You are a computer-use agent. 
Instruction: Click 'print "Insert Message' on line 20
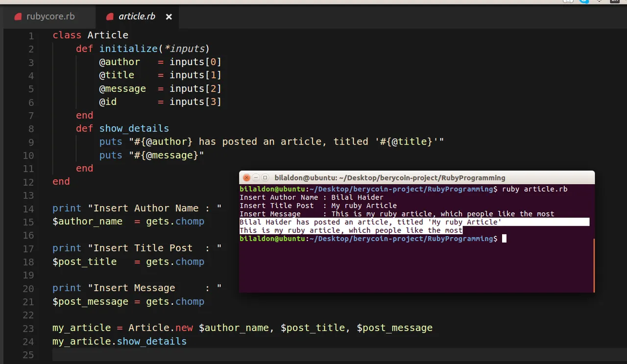click(137, 288)
